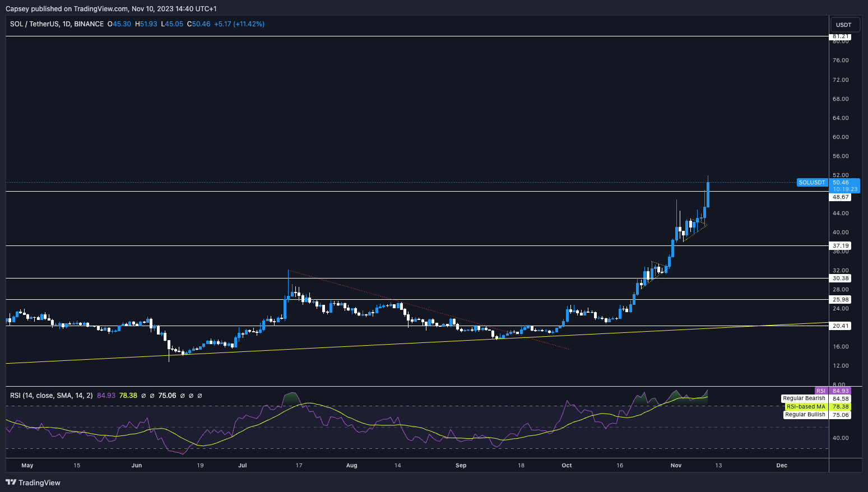Click the TradingView logo icon

click(x=11, y=482)
